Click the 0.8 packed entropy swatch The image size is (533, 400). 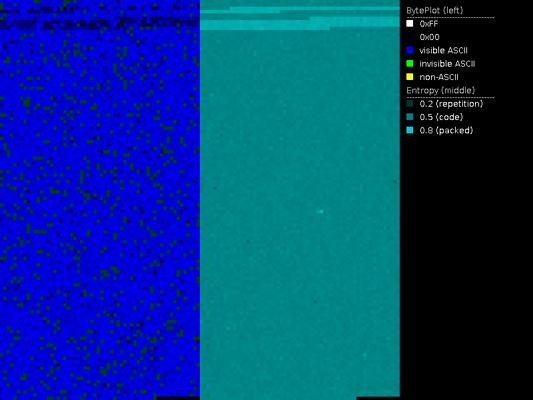click(x=410, y=130)
